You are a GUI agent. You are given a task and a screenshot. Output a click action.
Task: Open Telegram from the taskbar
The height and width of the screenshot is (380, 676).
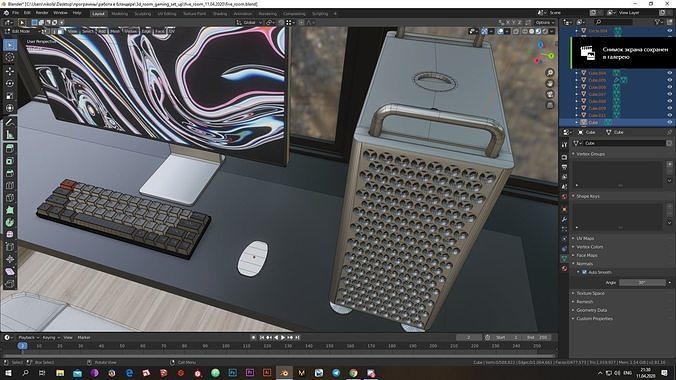pyautogui.click(x=336, y=373)
